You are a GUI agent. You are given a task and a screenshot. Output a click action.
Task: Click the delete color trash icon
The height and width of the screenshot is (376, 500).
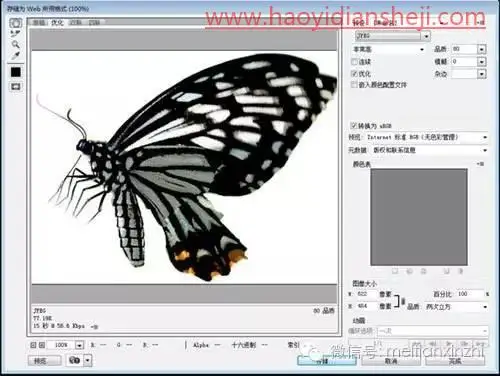(x=461, y=271)
